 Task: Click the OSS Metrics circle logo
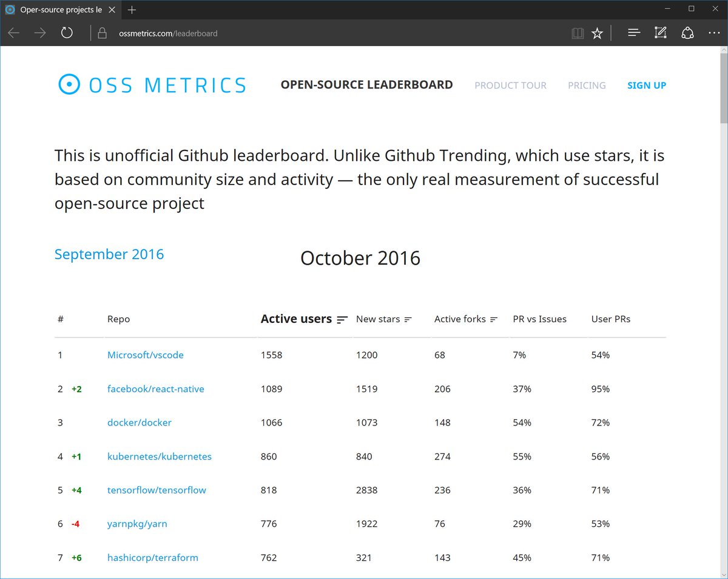[69, 84]
